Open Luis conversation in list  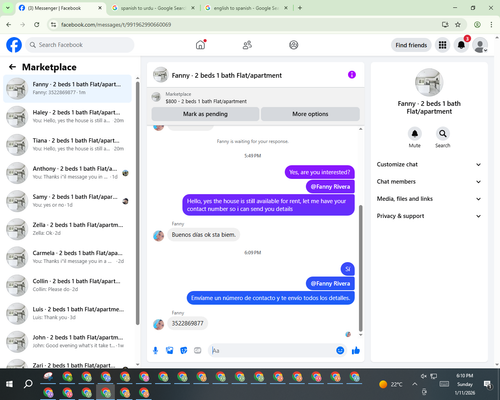click(x=68, y=313)
